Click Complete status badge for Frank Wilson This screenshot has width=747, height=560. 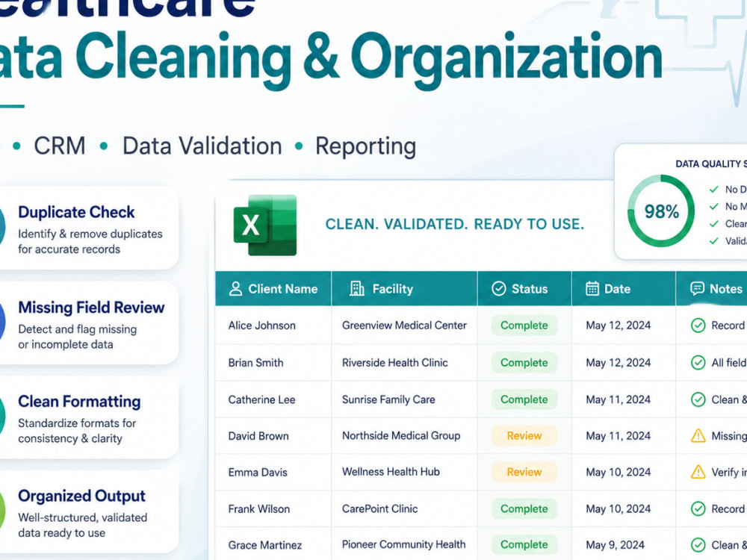tap(524, 508)
